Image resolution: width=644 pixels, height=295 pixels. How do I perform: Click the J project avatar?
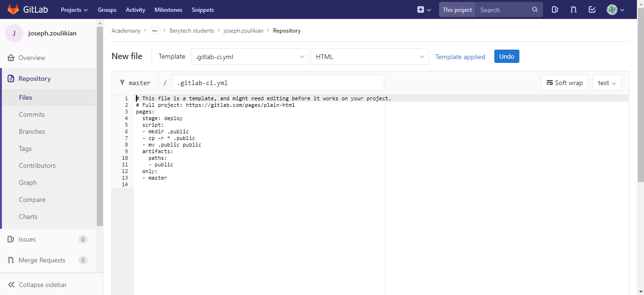[x=14, y=33]
